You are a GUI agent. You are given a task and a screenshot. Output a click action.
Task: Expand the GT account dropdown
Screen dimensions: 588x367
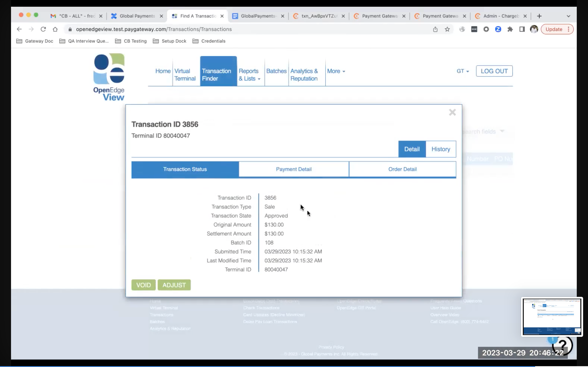[x=463, y=71]
